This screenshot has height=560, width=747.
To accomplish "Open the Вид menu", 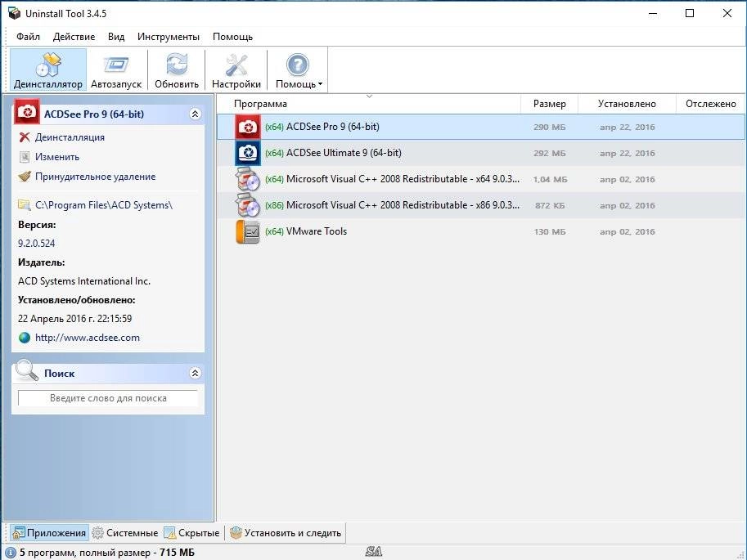I will [x=116, y=37].
